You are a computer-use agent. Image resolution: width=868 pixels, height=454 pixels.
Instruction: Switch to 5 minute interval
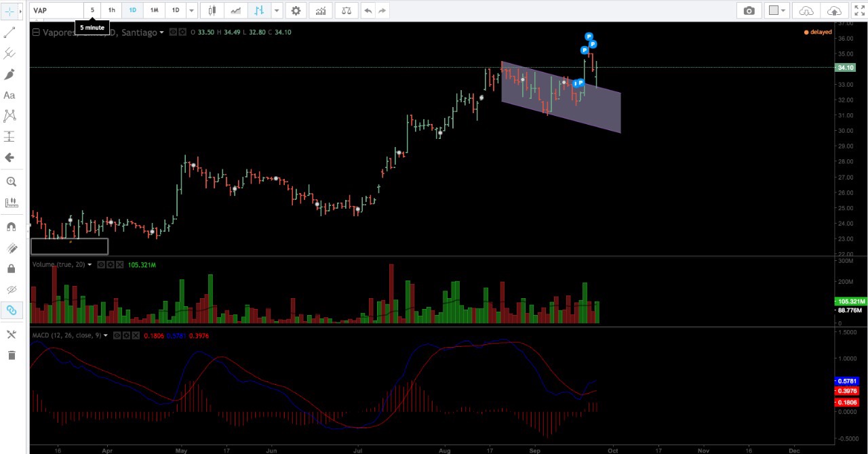point(92,10)
